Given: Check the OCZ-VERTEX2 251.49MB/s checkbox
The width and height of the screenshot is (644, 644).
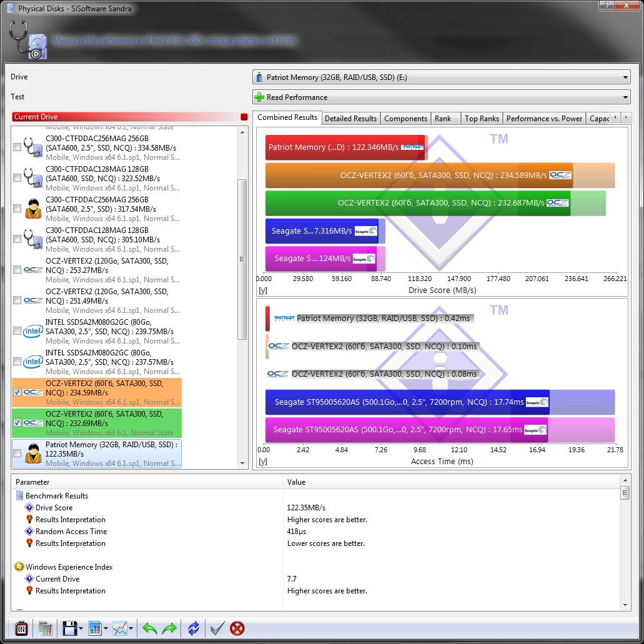Looking at the screenshot, I should click(17, 300).
